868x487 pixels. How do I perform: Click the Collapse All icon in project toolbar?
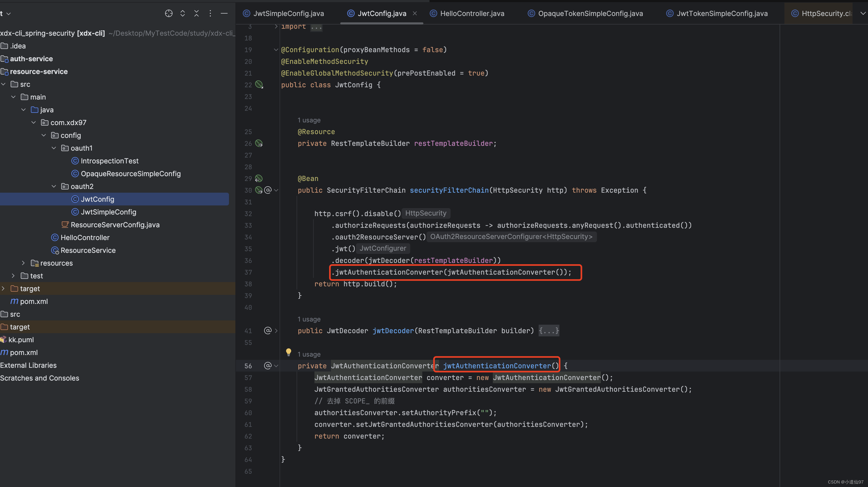point(196,14)
